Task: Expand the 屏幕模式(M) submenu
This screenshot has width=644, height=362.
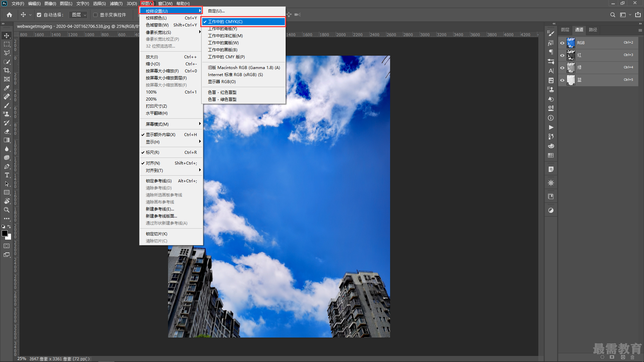Action: tap(171, 124)
